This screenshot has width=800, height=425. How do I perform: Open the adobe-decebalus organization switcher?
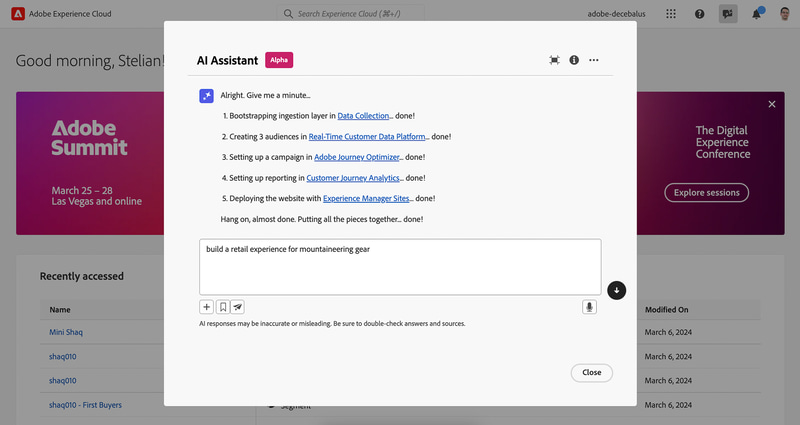coord(616,14)
